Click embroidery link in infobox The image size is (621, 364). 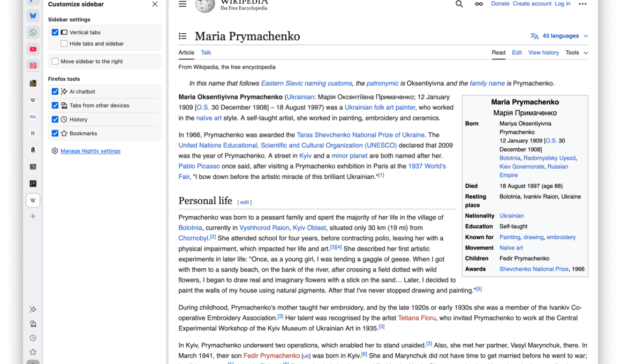pyautogui.click(x=561, y=237)
